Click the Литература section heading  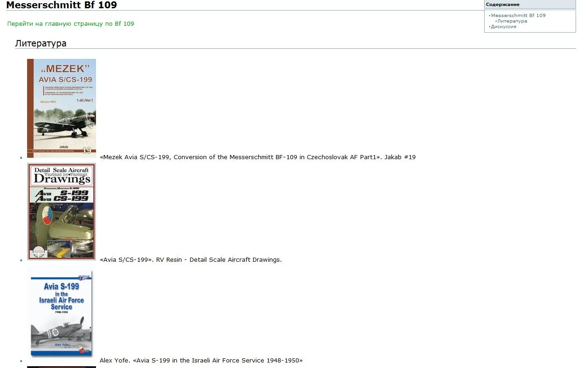pos(40,44)
